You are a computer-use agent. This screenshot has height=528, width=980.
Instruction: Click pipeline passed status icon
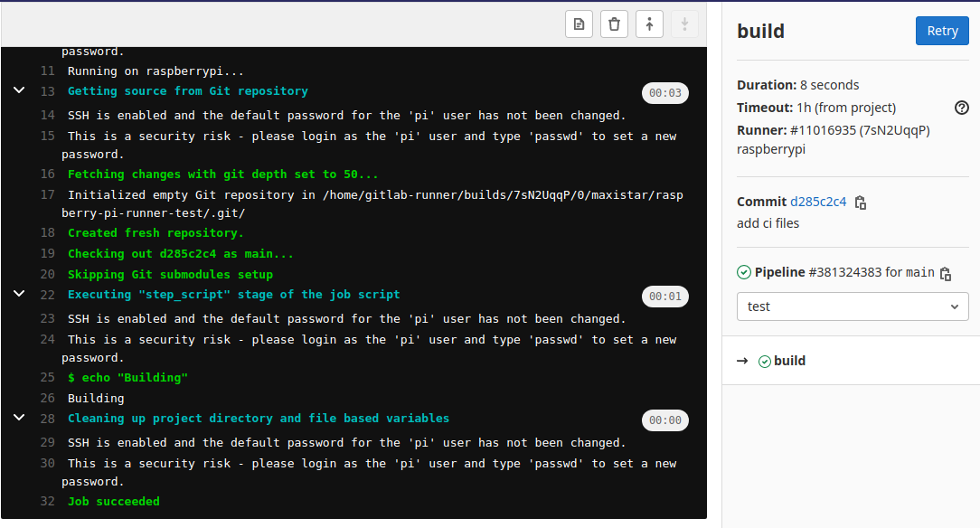tap(744, 272)
